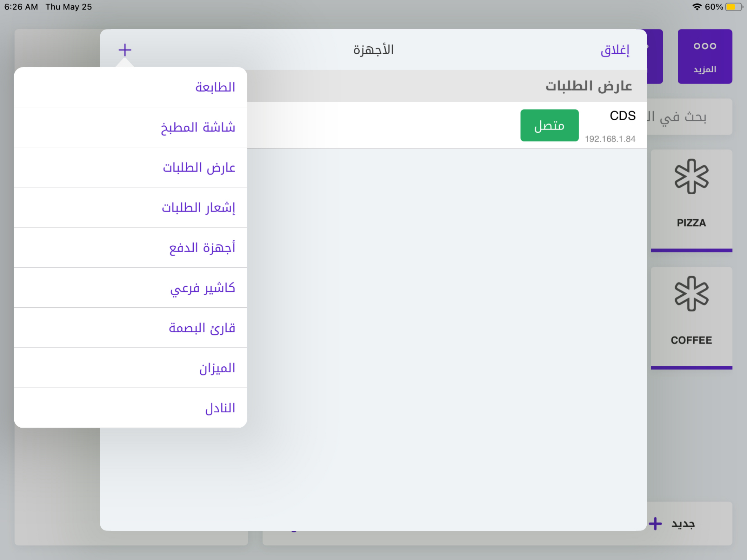Tap the battery indicator icon

(734, 7)
